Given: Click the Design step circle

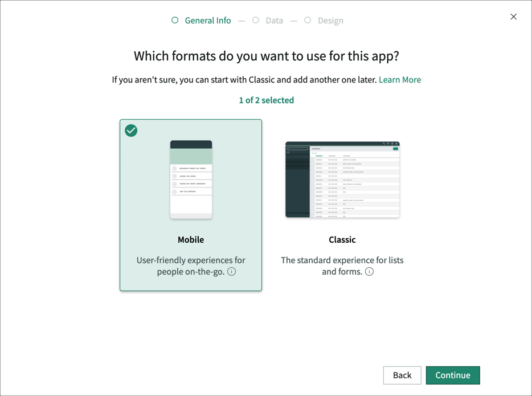Looking at the screenshot, I should [x=308, y=20].
